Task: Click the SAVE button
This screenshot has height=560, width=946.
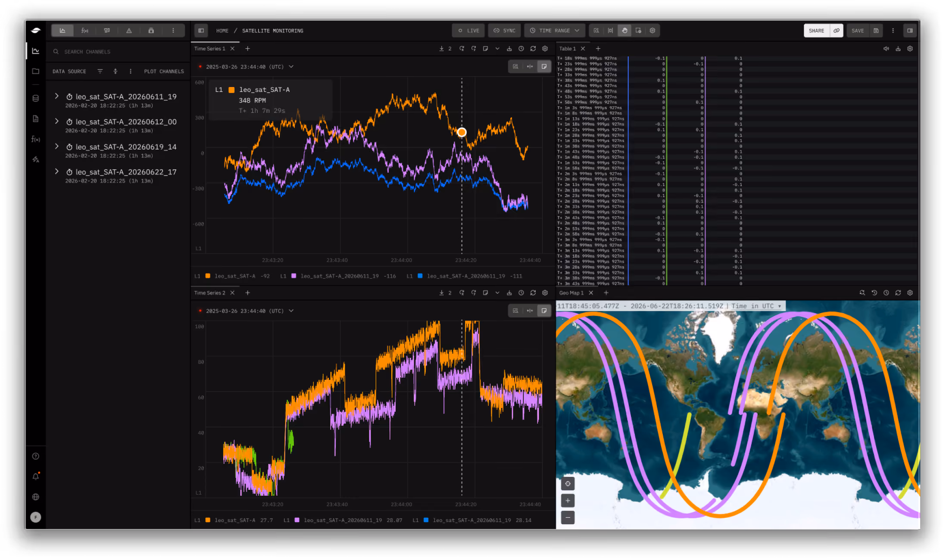Action: (858, 31)
